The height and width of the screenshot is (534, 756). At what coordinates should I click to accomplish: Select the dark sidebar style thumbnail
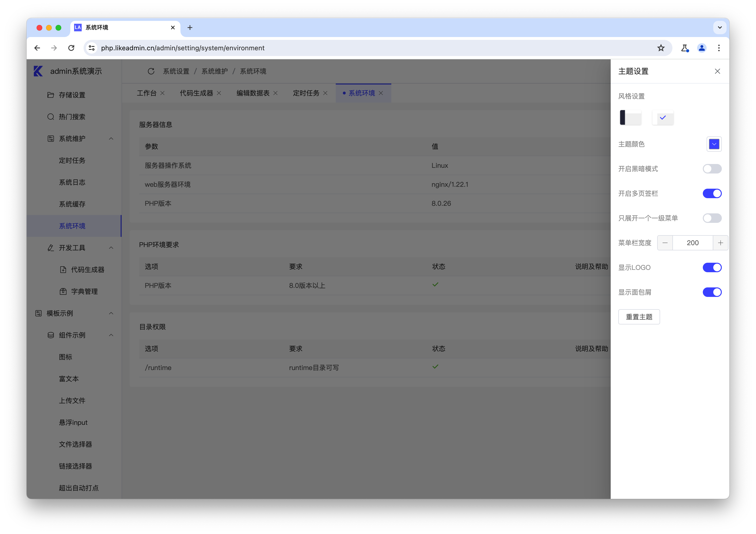[630, 117]
